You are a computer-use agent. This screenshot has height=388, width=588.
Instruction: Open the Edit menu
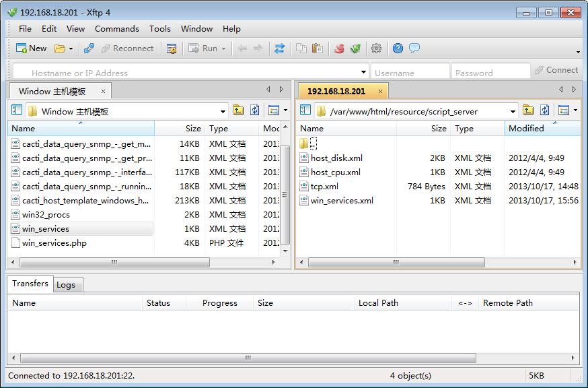click(x=49, y=29)
